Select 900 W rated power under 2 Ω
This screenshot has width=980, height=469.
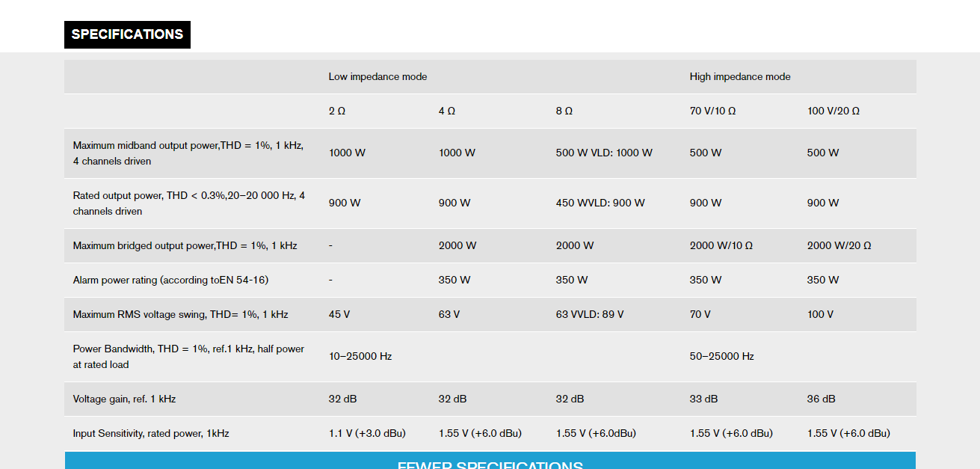pyautogui.click(x=345, y=203)
